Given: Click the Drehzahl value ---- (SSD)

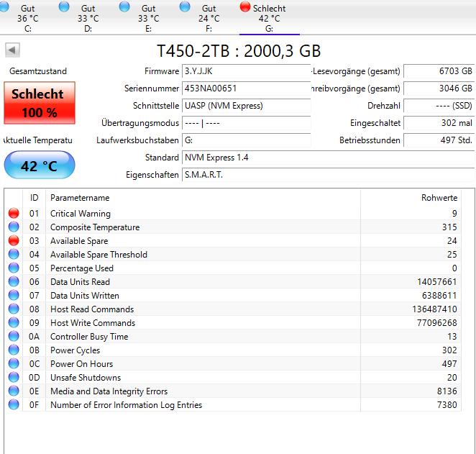Looking at the screenshot, I should (x=439, y=106).
